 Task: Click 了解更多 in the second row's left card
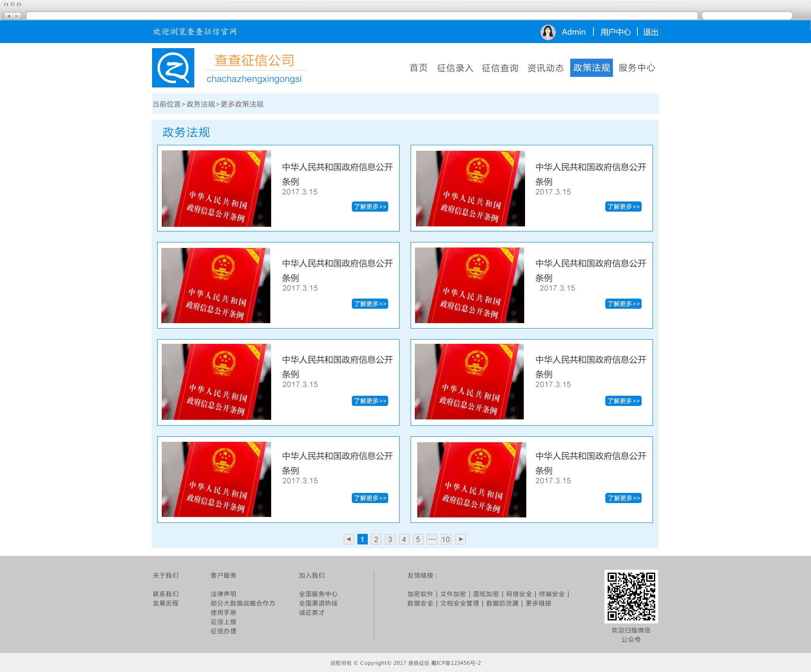[370, 304]
